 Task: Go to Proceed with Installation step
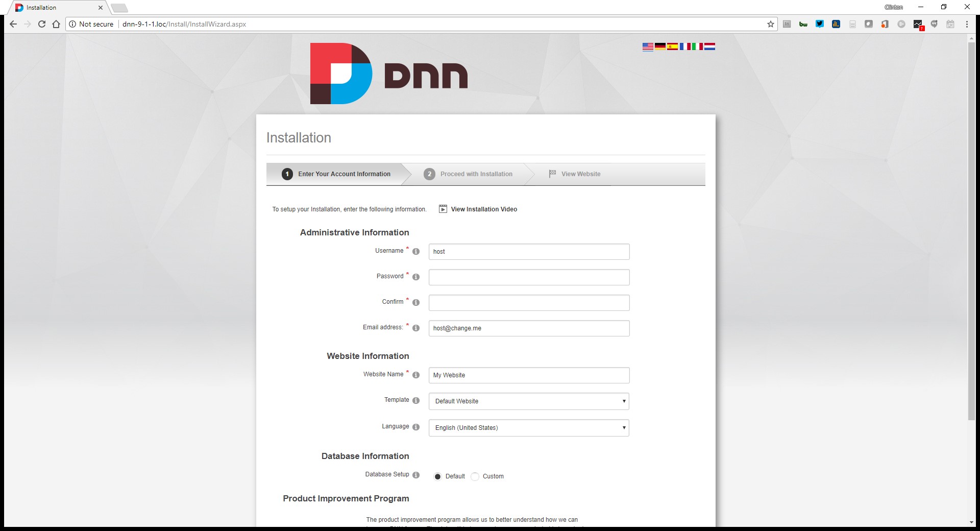click(x=469, y=174)
